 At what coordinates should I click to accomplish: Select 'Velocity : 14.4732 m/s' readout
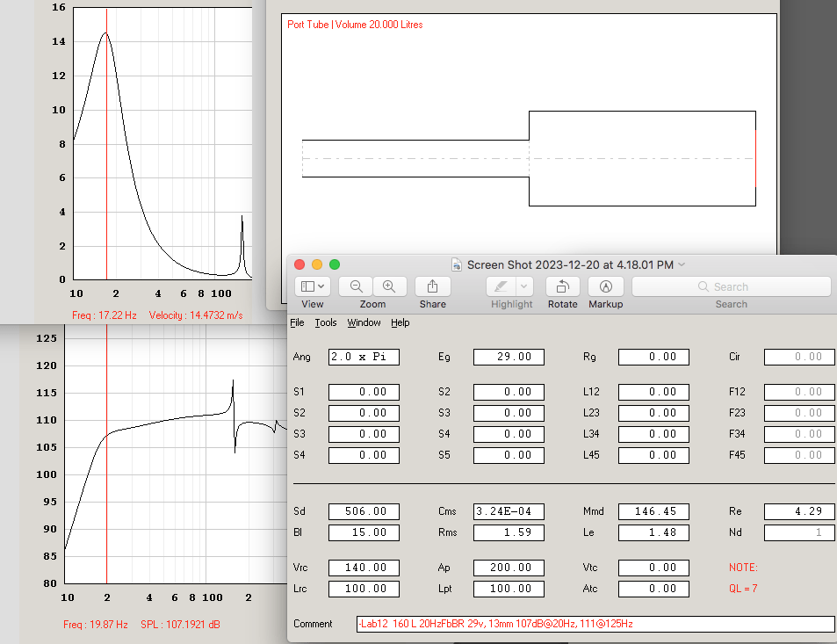pyautogui.click(x=196, y=315)
